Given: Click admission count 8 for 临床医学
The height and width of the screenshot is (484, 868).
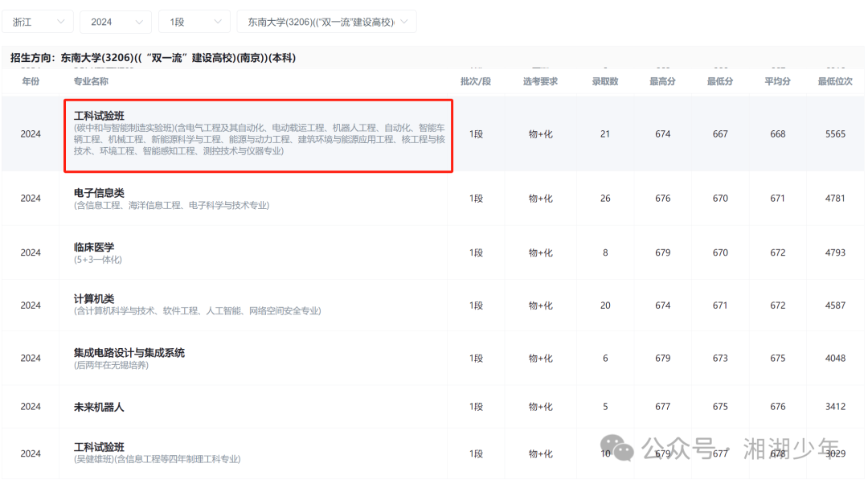Looking at the screenshot, I should pyautogui.click(x=605, y=252).
